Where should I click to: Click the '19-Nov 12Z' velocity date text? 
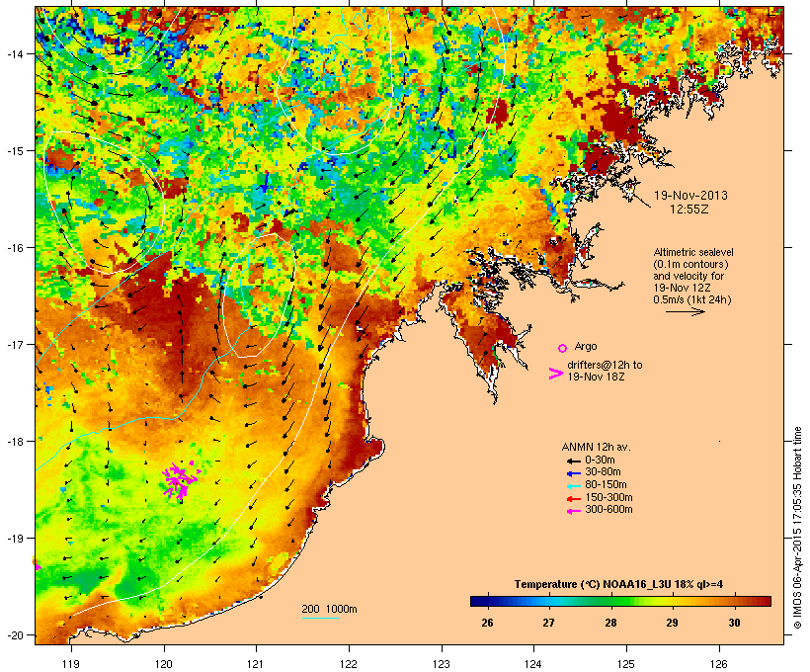click(x=682, y=288)
